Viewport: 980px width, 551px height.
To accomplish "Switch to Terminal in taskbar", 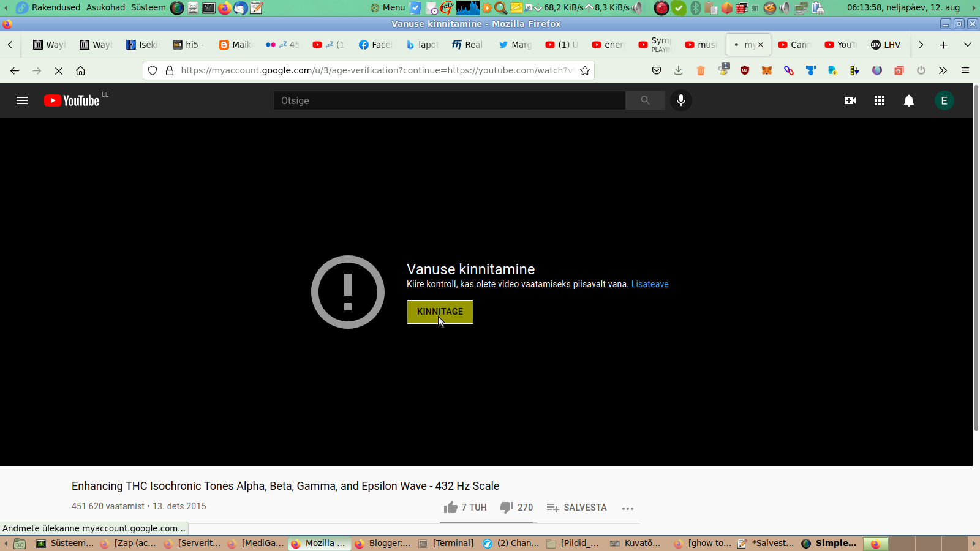I will [x=447, y=543].
